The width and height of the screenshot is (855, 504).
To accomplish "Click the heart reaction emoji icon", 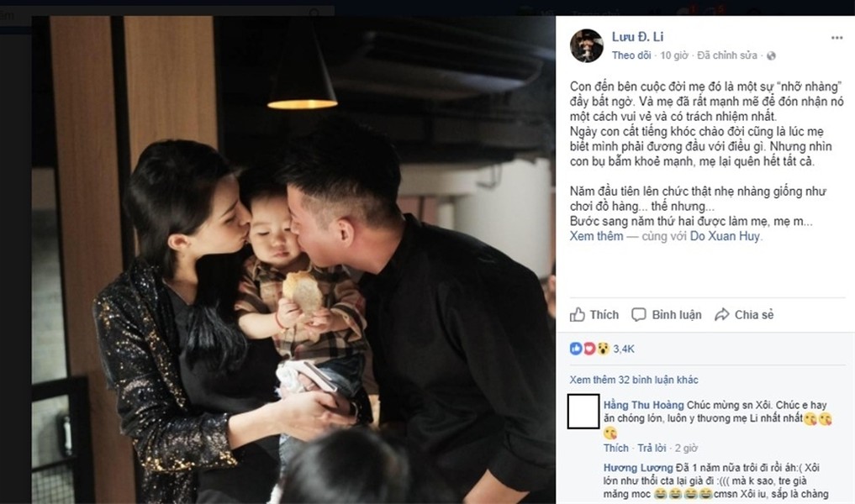I will [588, 349].
